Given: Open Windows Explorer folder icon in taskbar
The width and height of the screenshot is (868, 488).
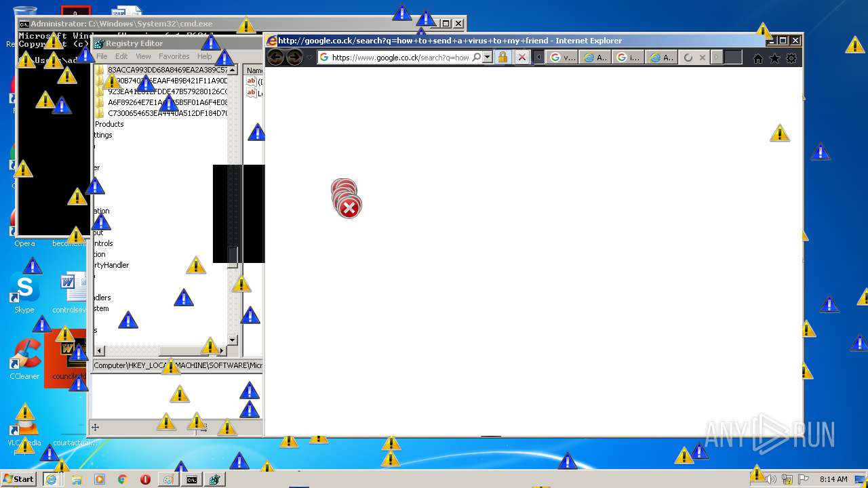Looking at the screenshot, I should point(76,479).
